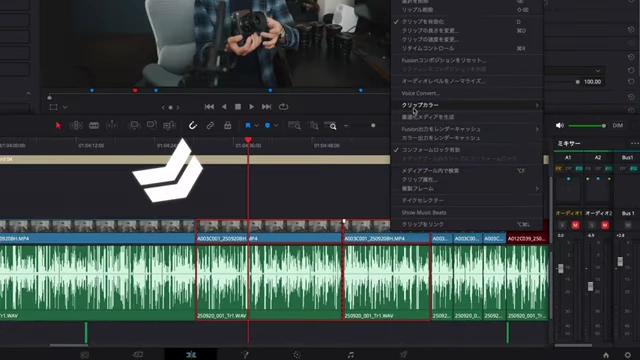Click the minus timeline zoom button

click(x=346, y=126)
